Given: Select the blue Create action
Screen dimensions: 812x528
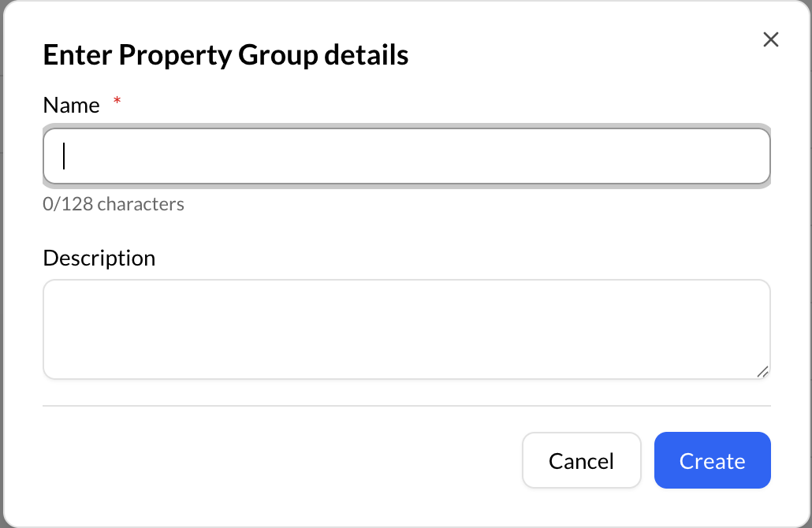Looking at the screenshot, I should tap(712, 460).
